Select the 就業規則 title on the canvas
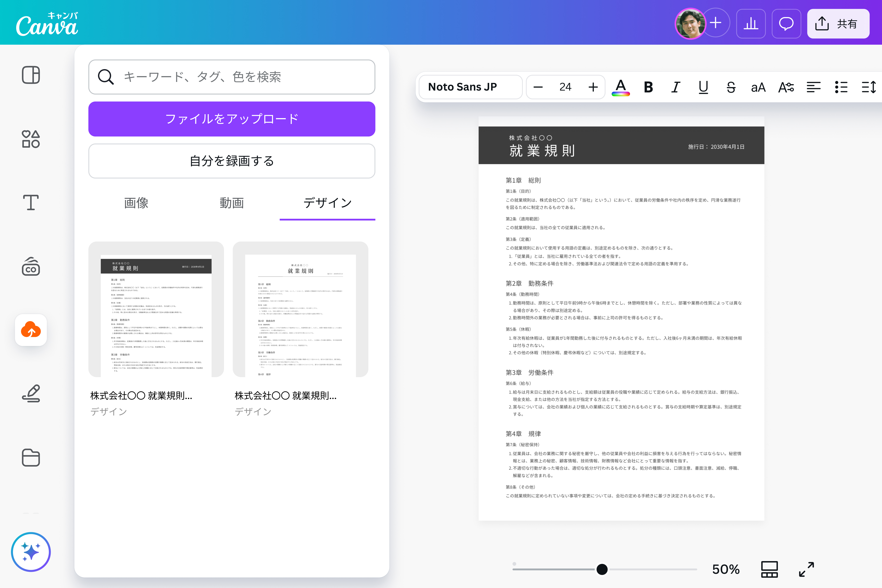Viewport: 882px width, 588px height. pos(542,151)
